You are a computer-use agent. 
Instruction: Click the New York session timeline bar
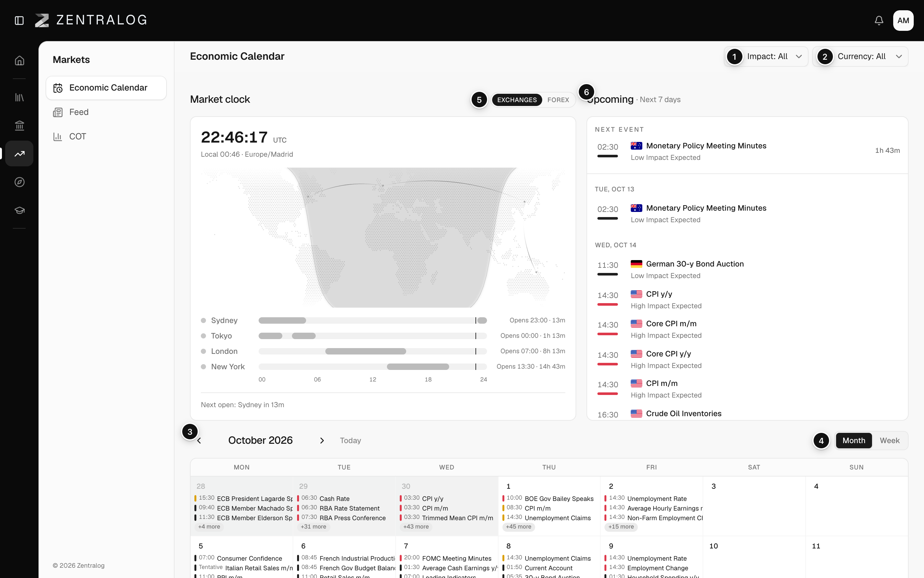coord(372,367)
